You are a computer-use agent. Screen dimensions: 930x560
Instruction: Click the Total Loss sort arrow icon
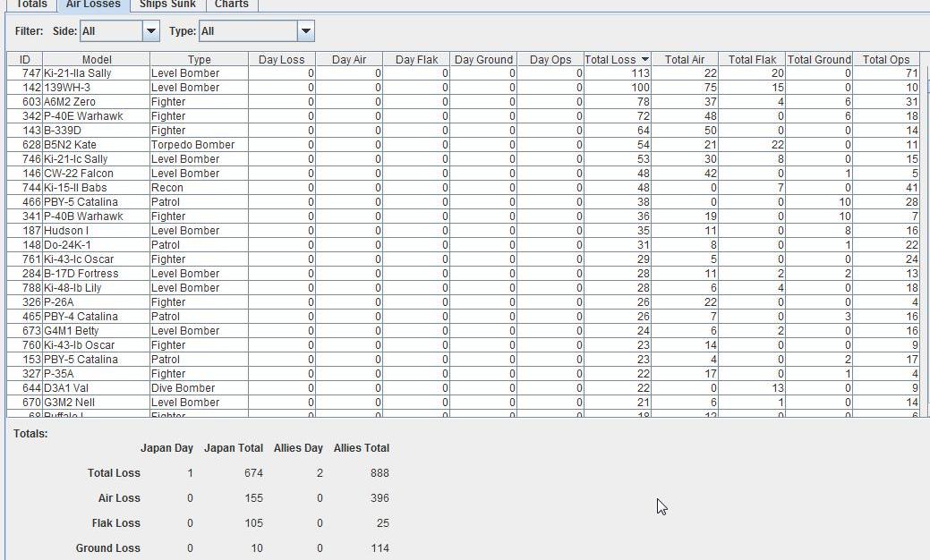(x=644, y=59)
